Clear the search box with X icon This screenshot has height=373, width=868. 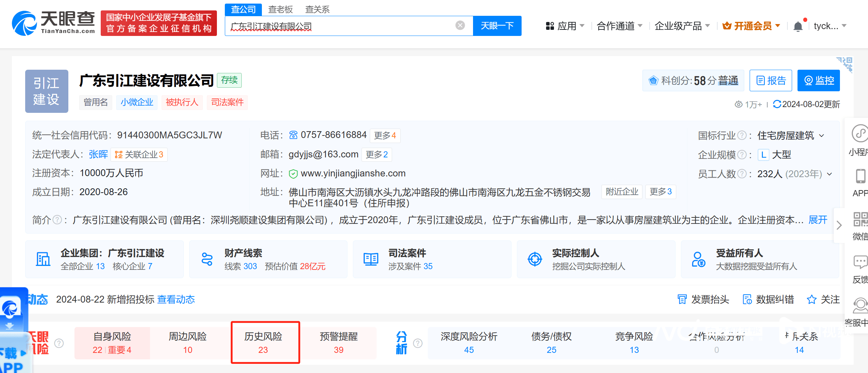point(460,25)
